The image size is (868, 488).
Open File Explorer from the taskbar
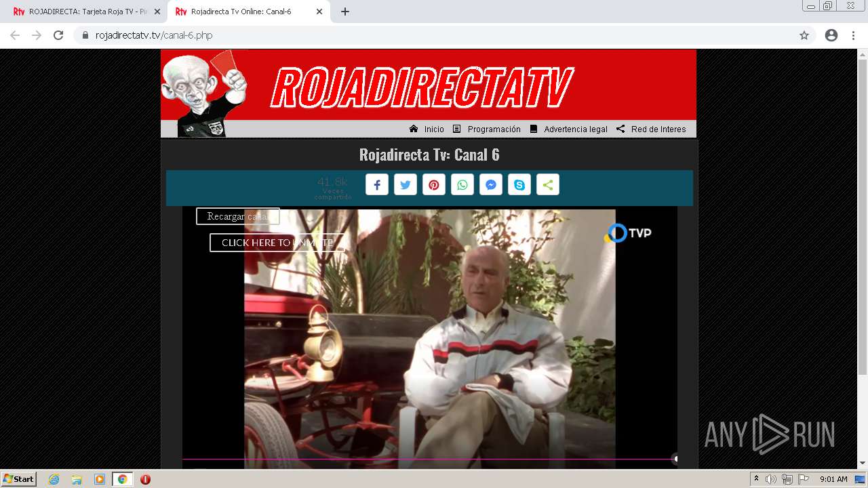77,479
